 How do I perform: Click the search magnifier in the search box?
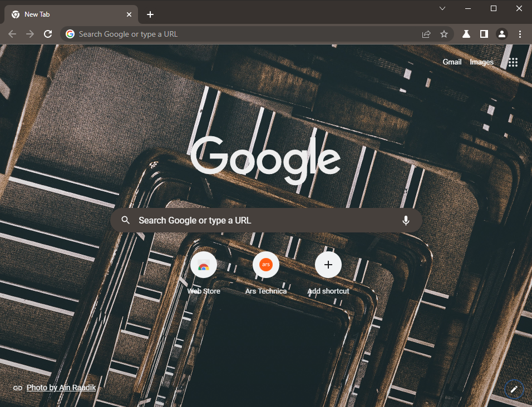coord(125,220)
